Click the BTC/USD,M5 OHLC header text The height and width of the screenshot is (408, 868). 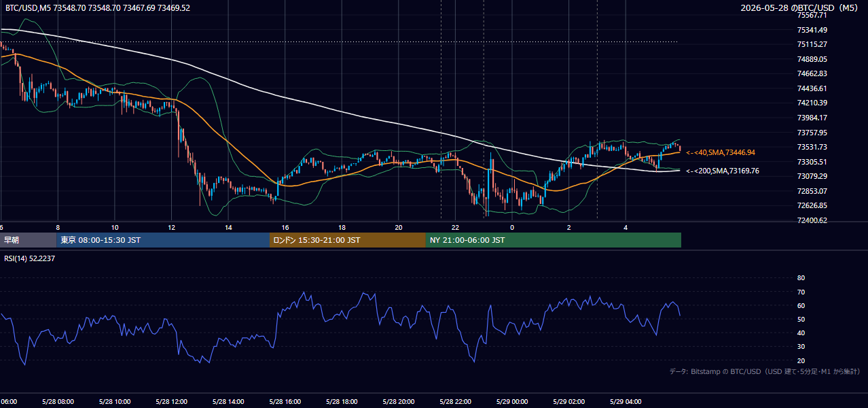tap(97, 7)
